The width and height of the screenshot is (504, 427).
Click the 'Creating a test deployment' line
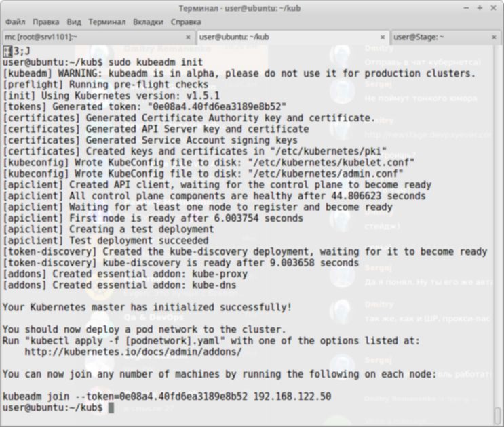[x=108, y=229]
